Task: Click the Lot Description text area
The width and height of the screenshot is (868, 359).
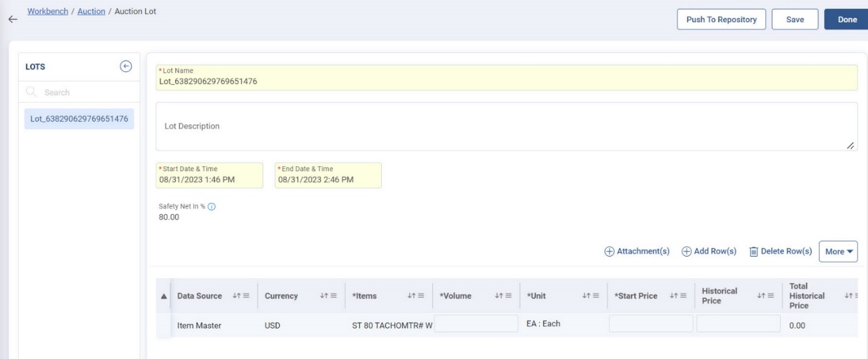Action: tap(506, 126)
